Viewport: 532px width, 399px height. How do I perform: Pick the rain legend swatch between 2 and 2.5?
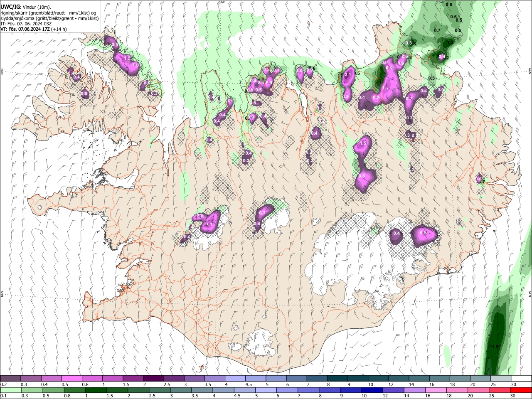point(138,390)
